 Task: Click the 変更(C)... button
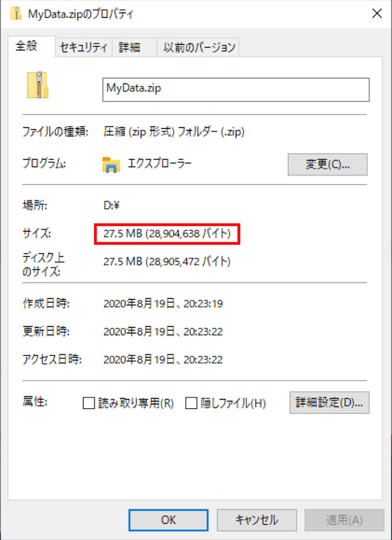(x=328, y=165)
